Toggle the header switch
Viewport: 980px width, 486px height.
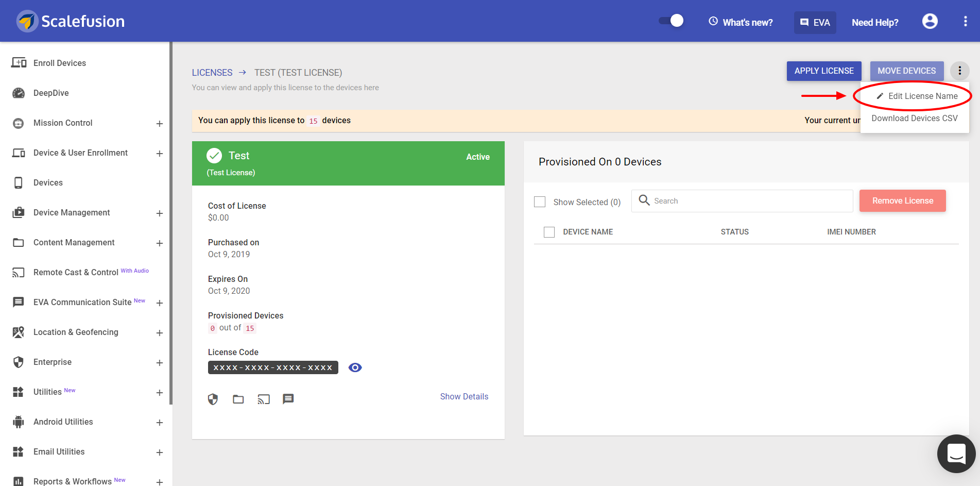click(x=671, y=21)
